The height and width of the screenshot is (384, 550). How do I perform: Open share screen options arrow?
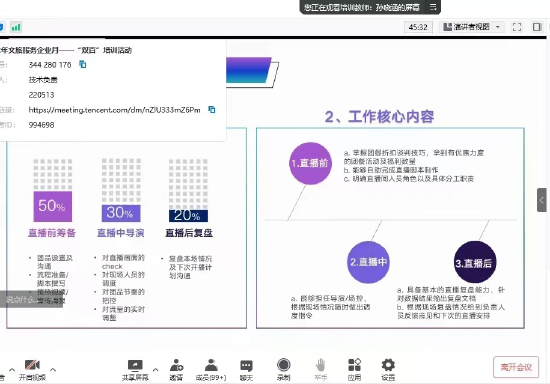tap(155, 369)
